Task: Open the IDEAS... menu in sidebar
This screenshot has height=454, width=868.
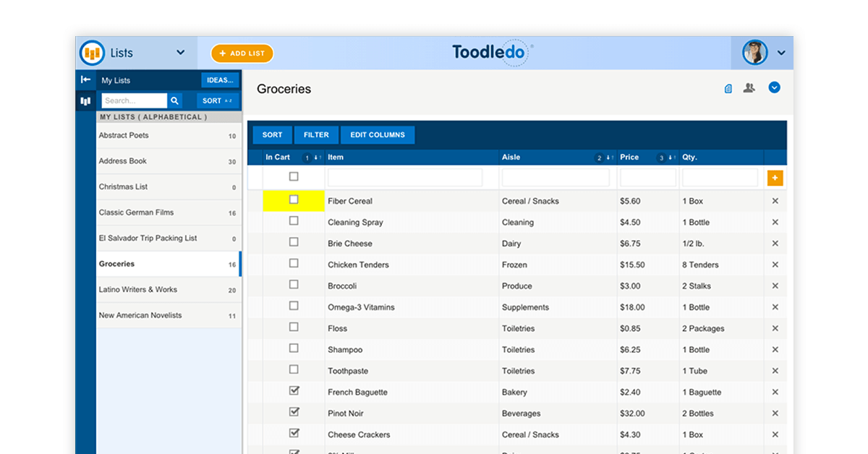Action: tap(220, 80)
